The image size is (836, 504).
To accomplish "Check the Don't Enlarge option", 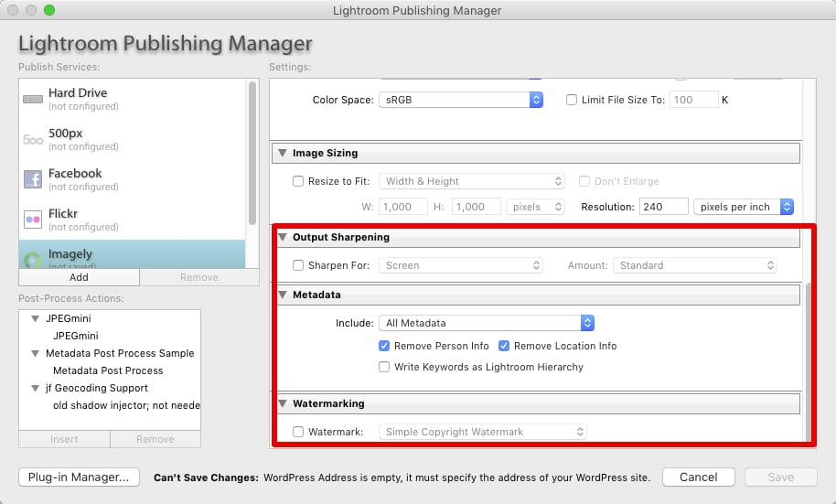I will (584, 181).
